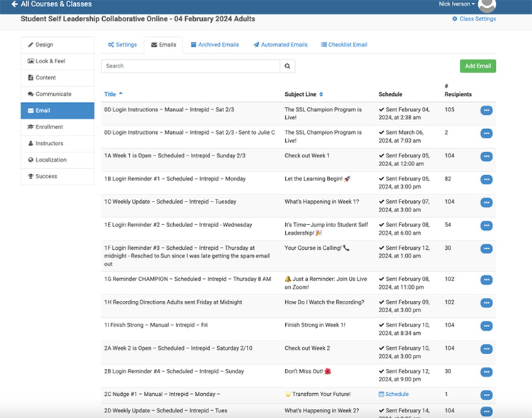This screenshot has height=418, width=532.
Task: Open the Automated Emails tab
Action: pos(280,45)
